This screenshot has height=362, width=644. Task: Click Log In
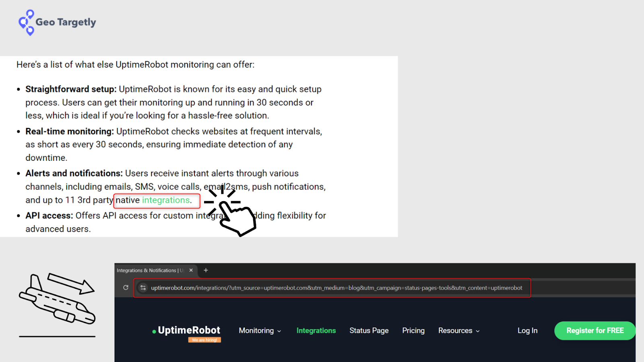coord(527,331)
